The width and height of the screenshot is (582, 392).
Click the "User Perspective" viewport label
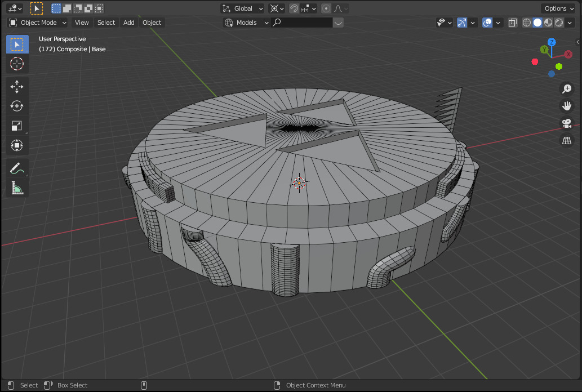point(63,39)
